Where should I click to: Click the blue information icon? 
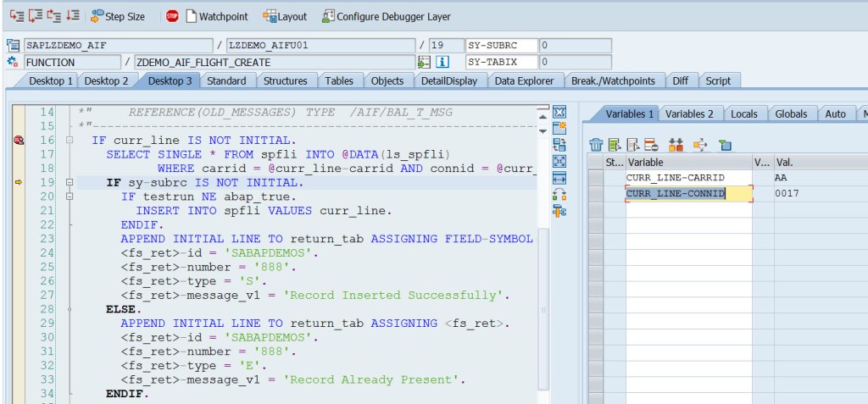click(x=442, y=62)
